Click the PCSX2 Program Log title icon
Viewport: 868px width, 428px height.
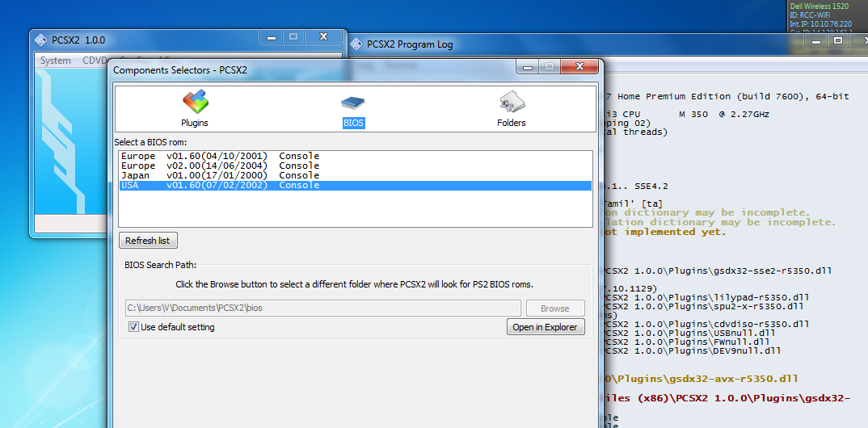(x=356, y=44)
